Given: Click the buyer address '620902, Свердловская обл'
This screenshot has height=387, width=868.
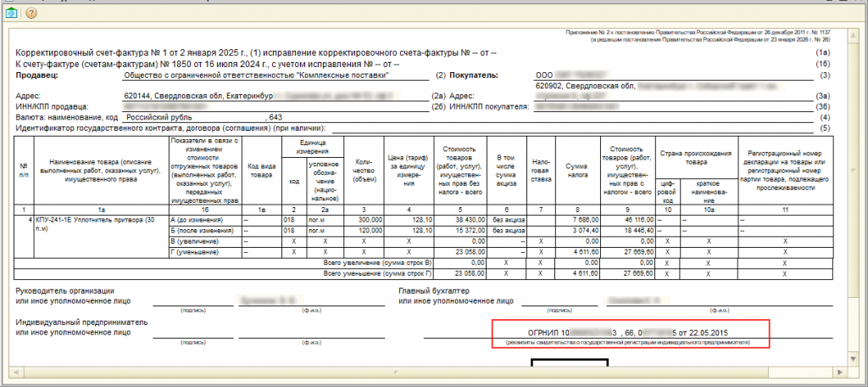Looking at the screenshot, I should point(585,86).
